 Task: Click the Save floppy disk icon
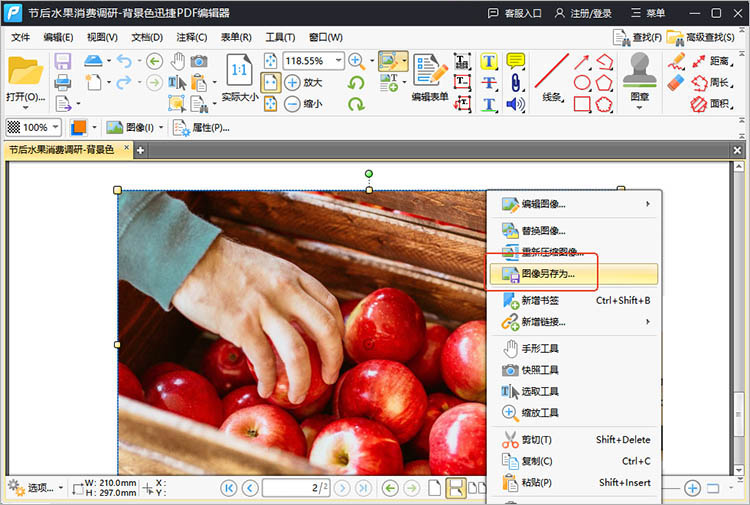pos(63,62)
